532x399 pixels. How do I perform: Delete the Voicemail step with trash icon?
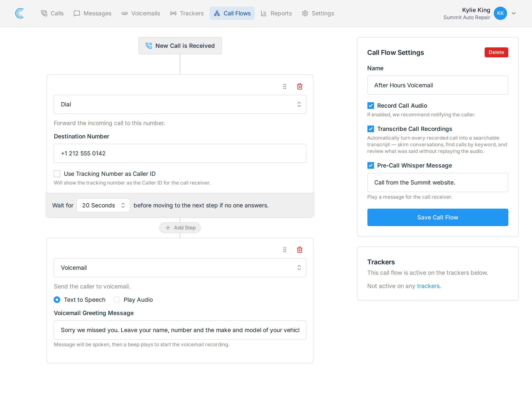click(x=299, y=250)
